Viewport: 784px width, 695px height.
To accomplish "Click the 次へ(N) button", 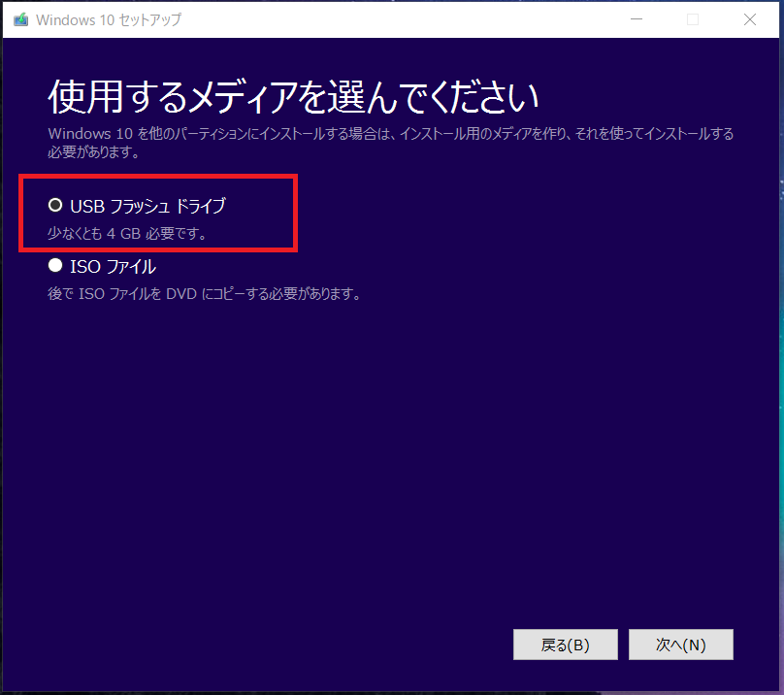I will click(680, 645).
